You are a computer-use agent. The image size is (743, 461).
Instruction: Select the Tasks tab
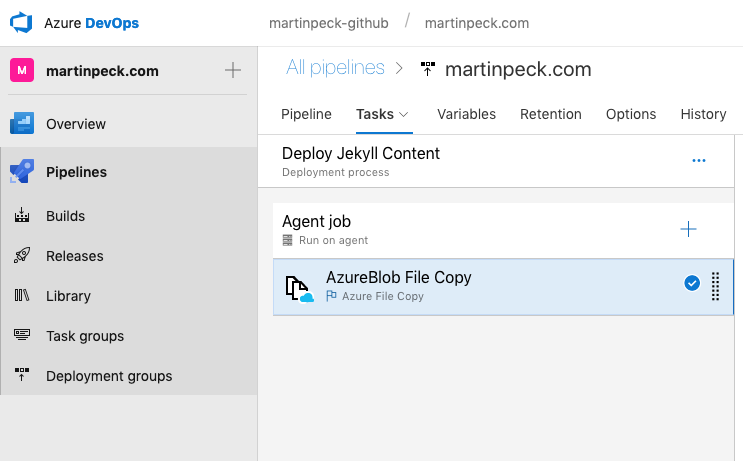point(384,114)
